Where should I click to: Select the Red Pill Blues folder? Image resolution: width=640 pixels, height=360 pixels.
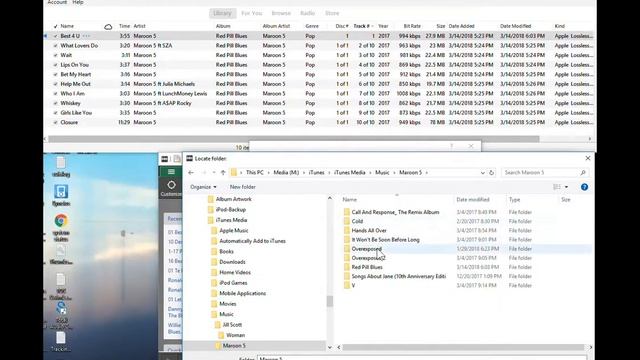(x=367, y=267)
